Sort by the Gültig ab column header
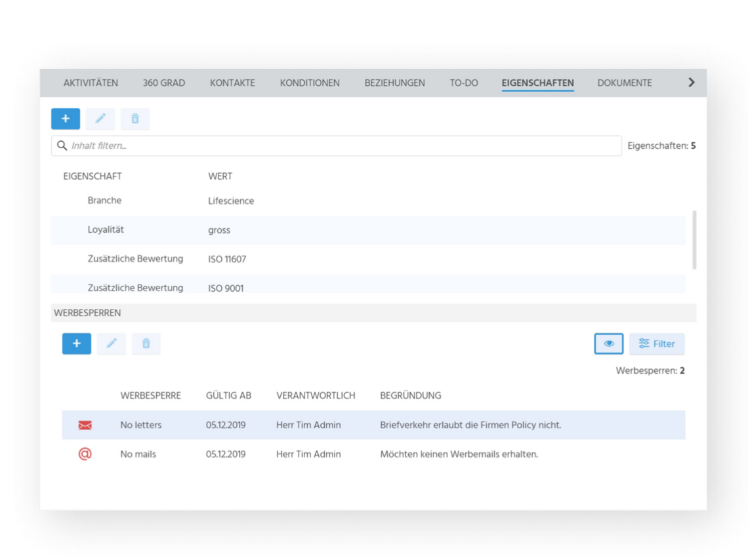Screen dimensions: 748x560 pos(228,395)
